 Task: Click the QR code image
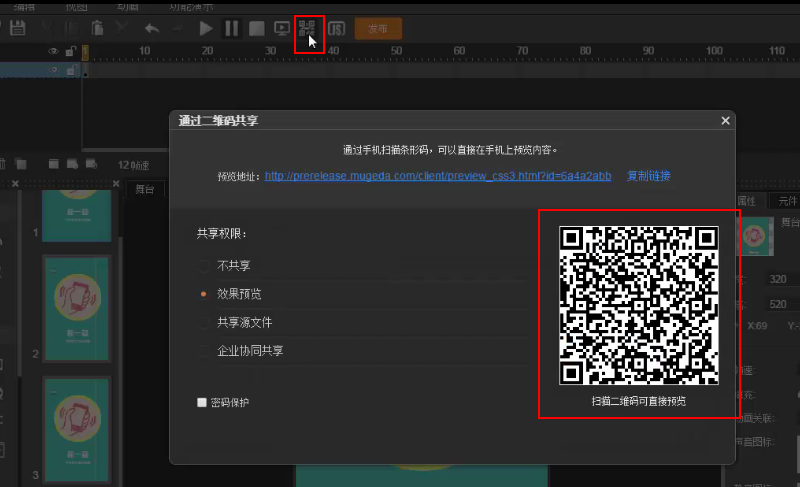(639, 305)
